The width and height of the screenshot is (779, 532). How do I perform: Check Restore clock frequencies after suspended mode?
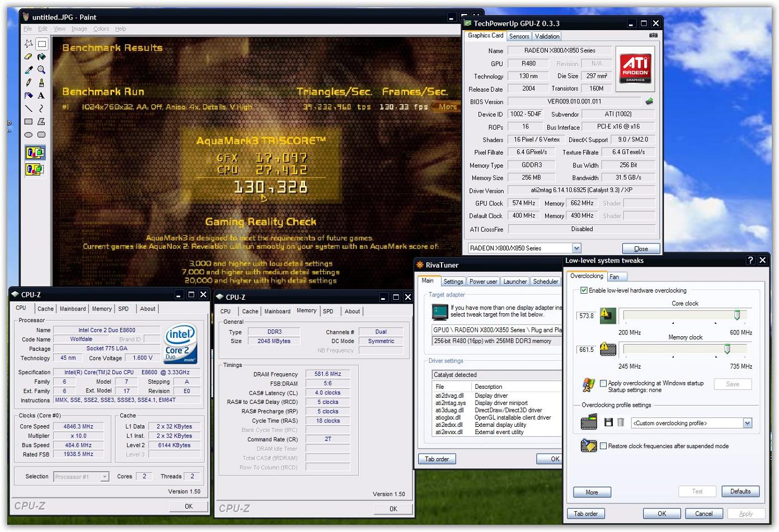pos(603,446)
